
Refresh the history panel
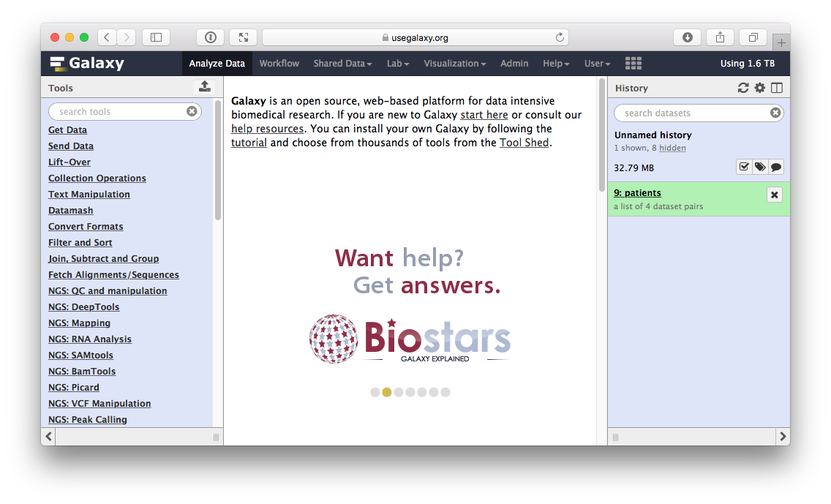743,88
